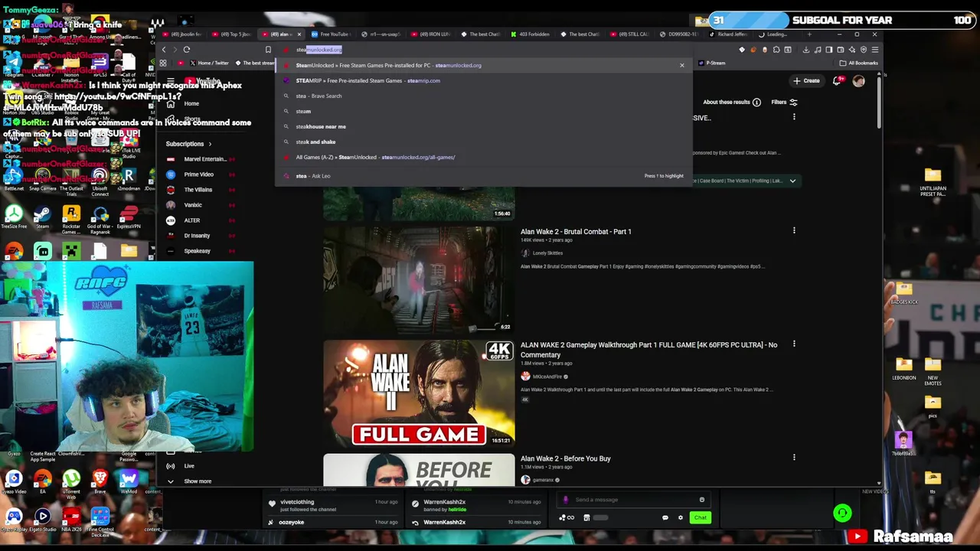Open the P-Stream bookmark
Image resolution: width=980 pixels, height=551 pixels.
pyautogui.click(x=712, y=63)
